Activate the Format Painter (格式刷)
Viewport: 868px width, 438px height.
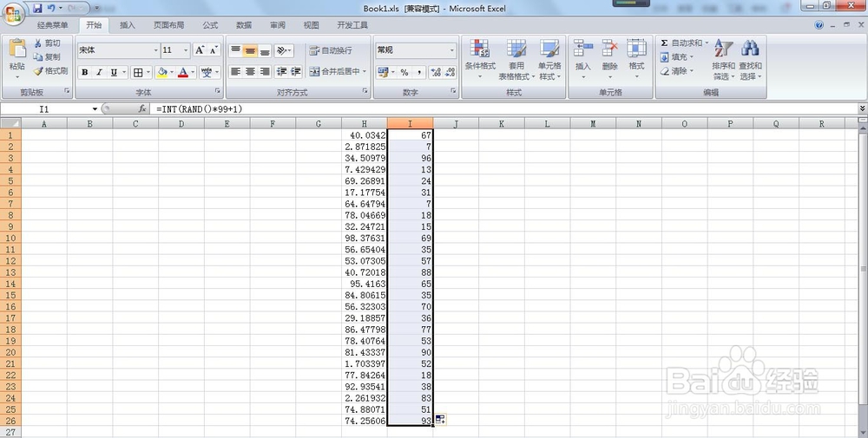50,71
